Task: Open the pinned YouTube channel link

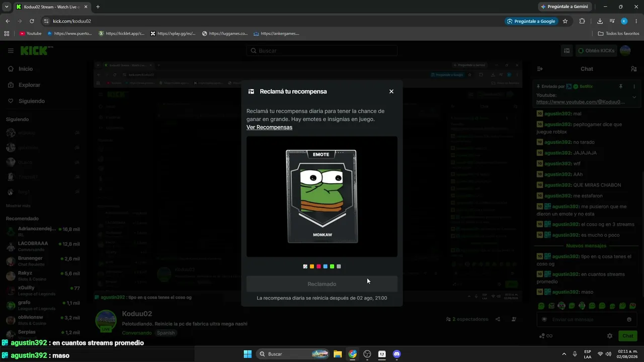Action: (581, 102)
